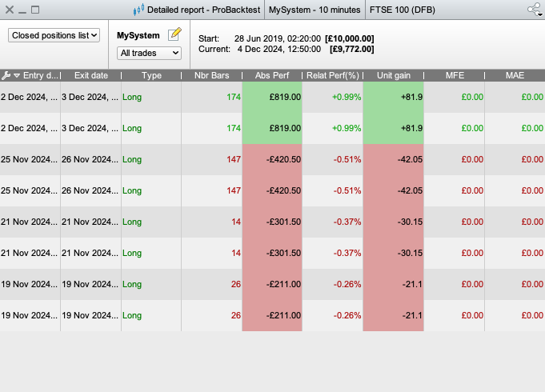545x392 pixels.
Task: Click the share icon in title bar
Action: (535, 10)
